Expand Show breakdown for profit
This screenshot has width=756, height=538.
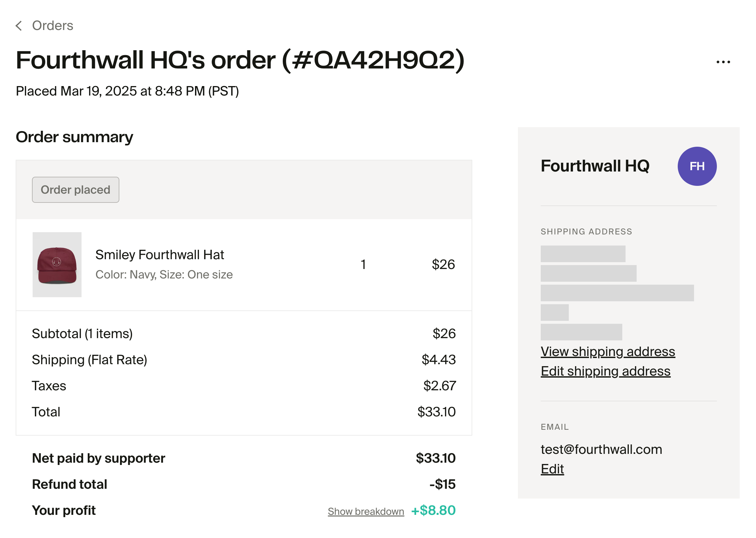[x=366, y=511]
